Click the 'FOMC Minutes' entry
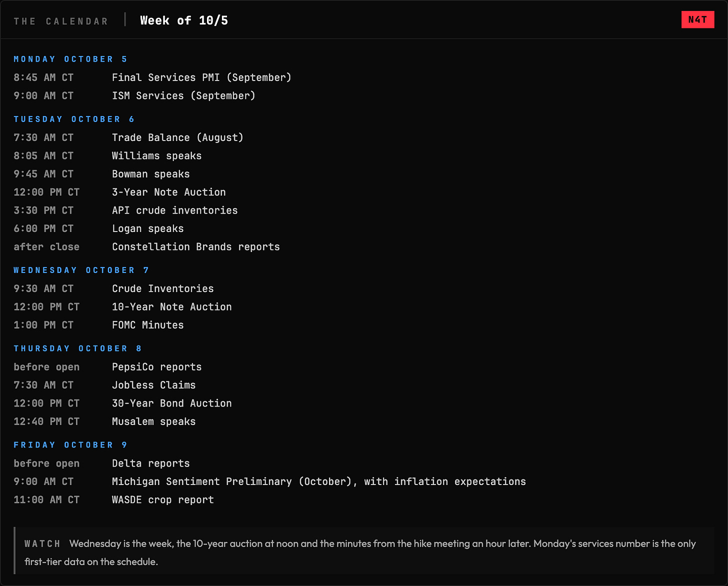Viewport: 728px width, 586px height. (x=148, y=325)
